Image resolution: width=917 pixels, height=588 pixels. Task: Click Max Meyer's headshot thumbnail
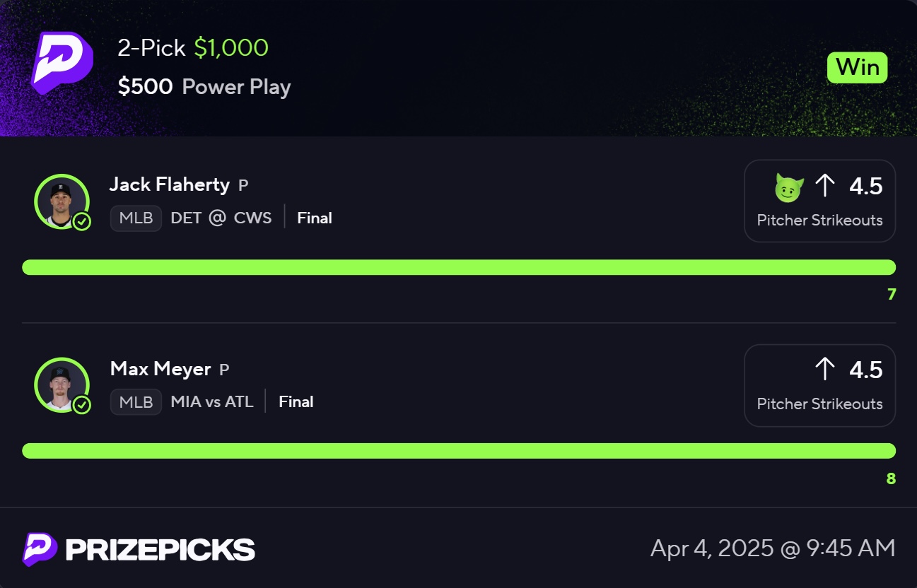click(61, 385)
